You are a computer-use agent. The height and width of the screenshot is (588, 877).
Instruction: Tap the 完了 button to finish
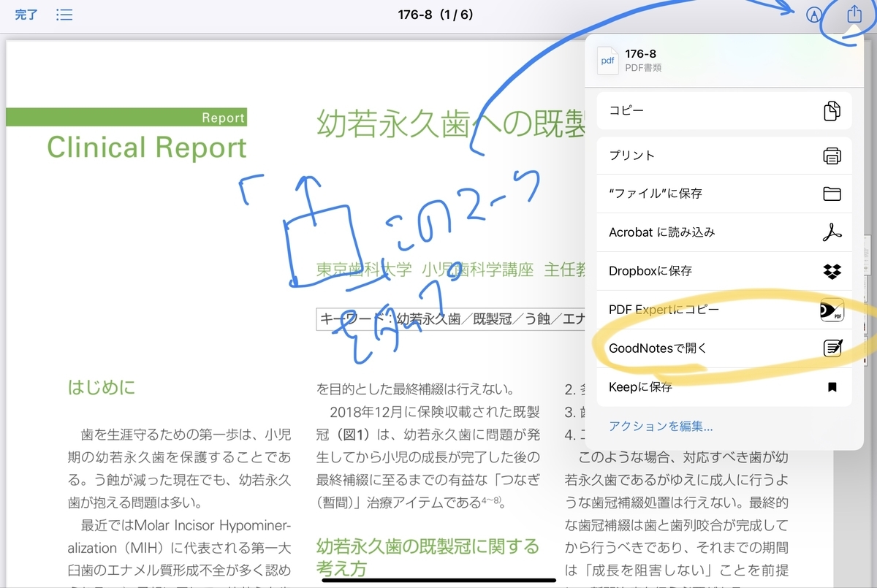tap(26, 15)
